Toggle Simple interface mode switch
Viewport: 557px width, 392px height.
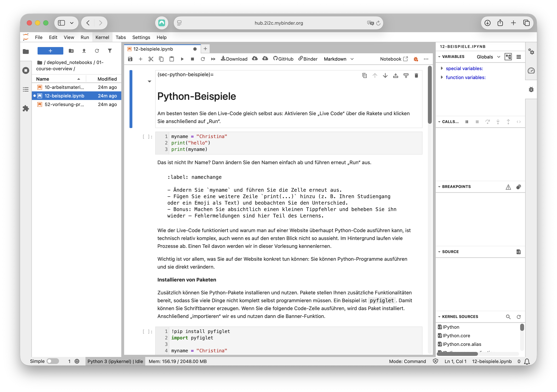[x=53, y=361]
